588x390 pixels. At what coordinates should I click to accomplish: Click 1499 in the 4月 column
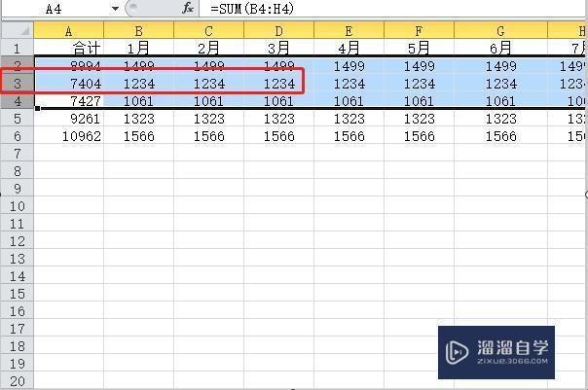[x=349, y=66]
